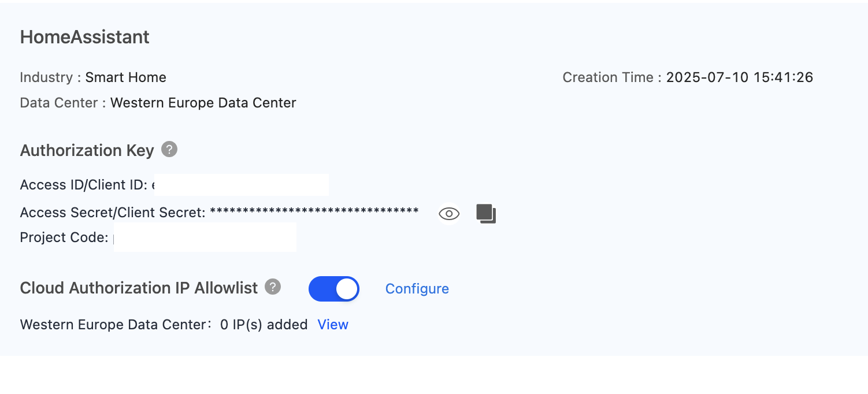The width and height of the screenshot is (868, 394).
Task: Click the Access ID/Client ID label
Action: pos(84,185)
